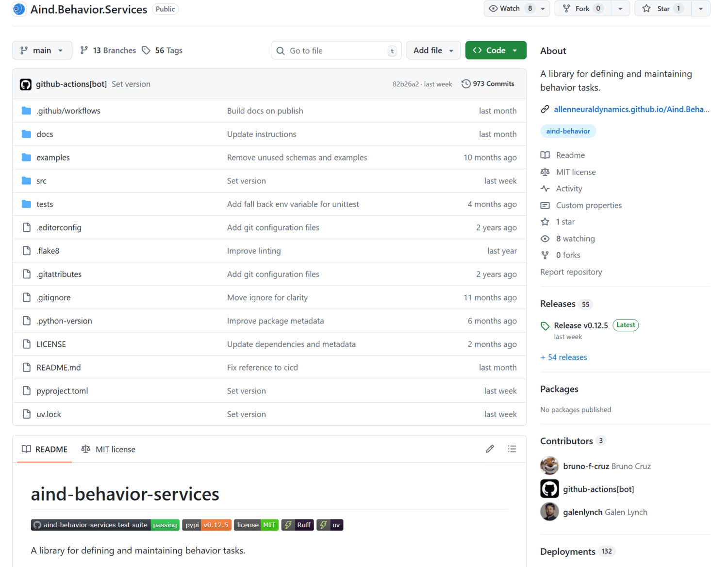Click the pencil icon to edit README
The image size is (728, 567).
(x=490, y=449)
